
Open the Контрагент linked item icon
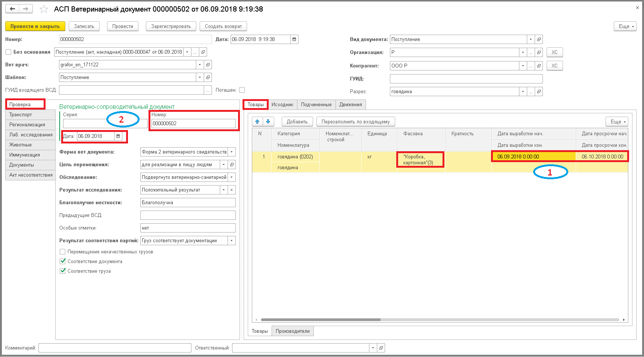[539, 66]
